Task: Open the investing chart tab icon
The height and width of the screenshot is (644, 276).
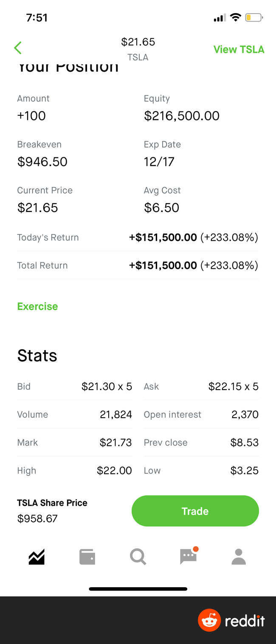Action: click(37, 557)
